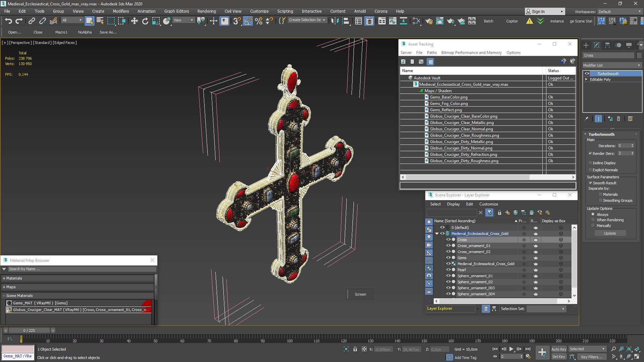Click the lock icon in Scene Explorer toolbar
The height and width of the screenshot is (362, 644).
[x=499, y=213]
